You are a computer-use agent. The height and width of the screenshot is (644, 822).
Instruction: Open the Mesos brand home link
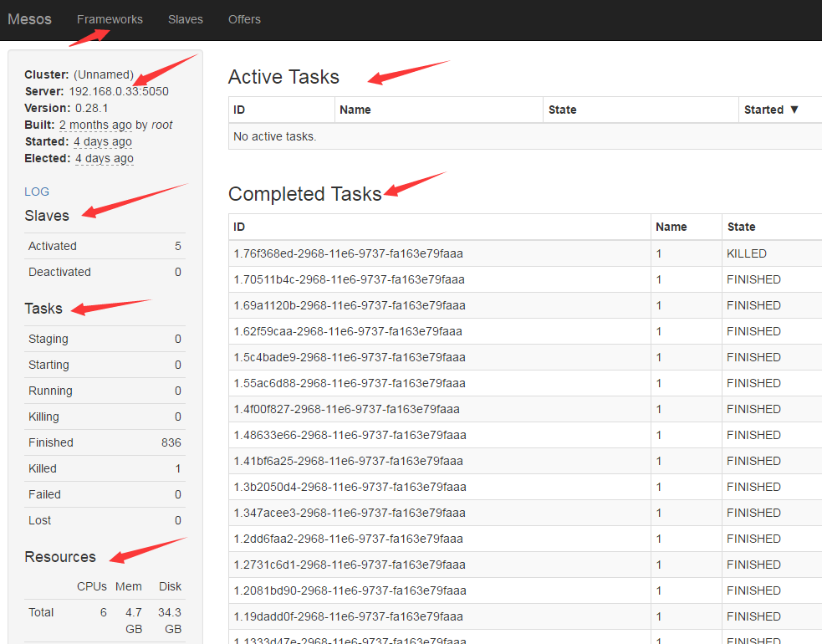[30, 19]
